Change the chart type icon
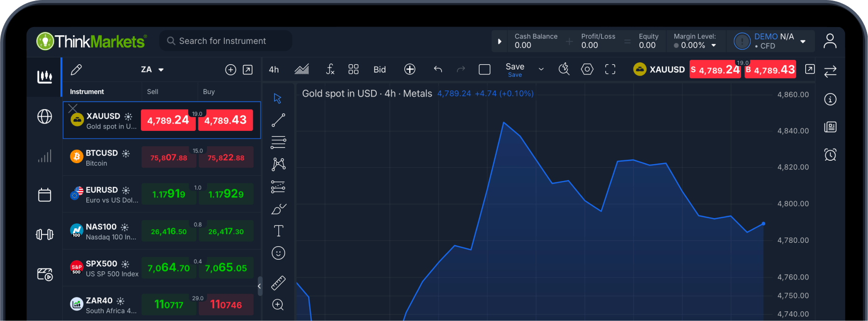Viewport: 868px width, 321px height. [302, 70]
